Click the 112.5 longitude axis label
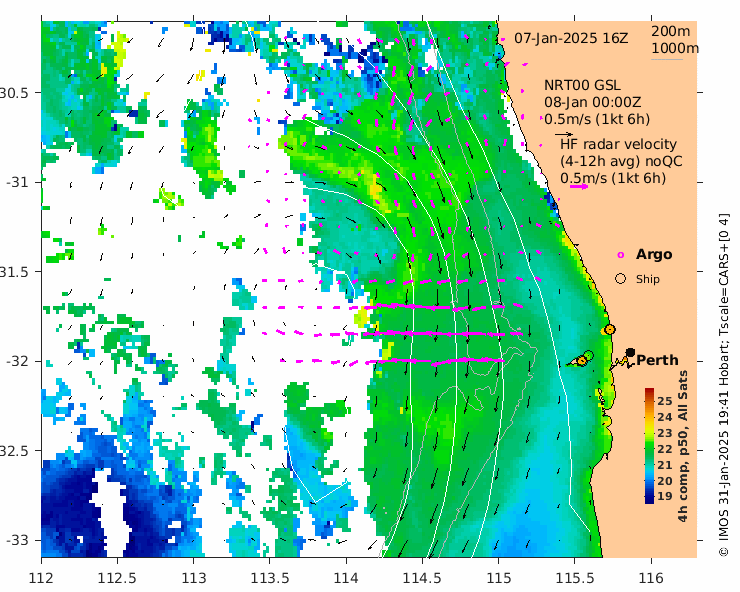The image size is (740, 592). 117,578
